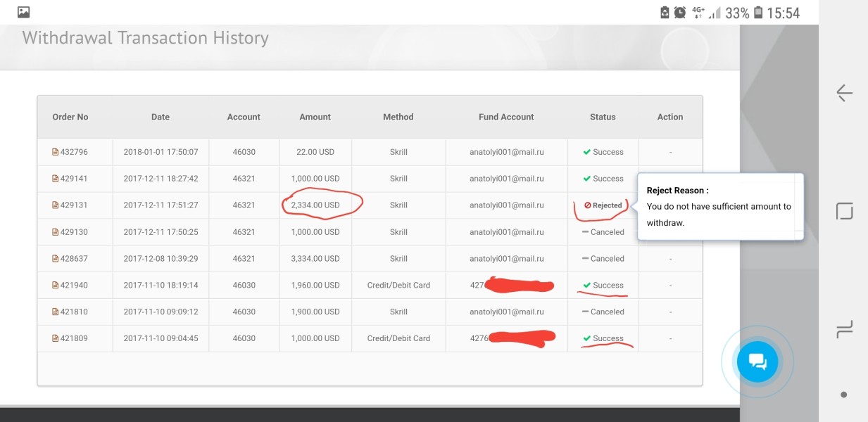The image size is (868, 422).
Task: Tap the Android back navigation arrow
Action: [844, 93]
